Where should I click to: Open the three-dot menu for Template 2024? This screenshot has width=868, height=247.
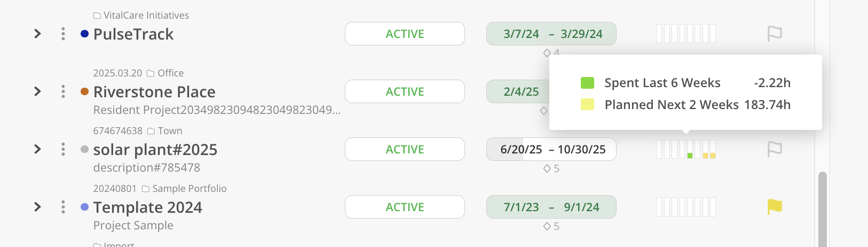pos(63,207)
